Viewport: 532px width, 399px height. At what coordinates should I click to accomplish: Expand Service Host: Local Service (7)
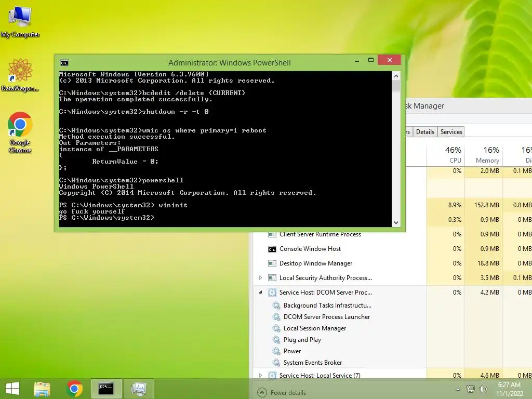pyautogui.click(x=260, y=375)
